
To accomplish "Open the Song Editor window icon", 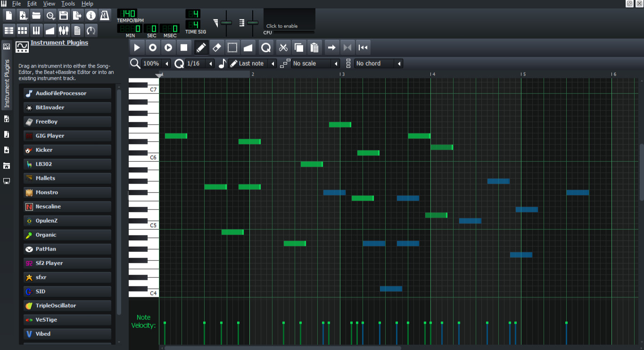I will point(9,31).
